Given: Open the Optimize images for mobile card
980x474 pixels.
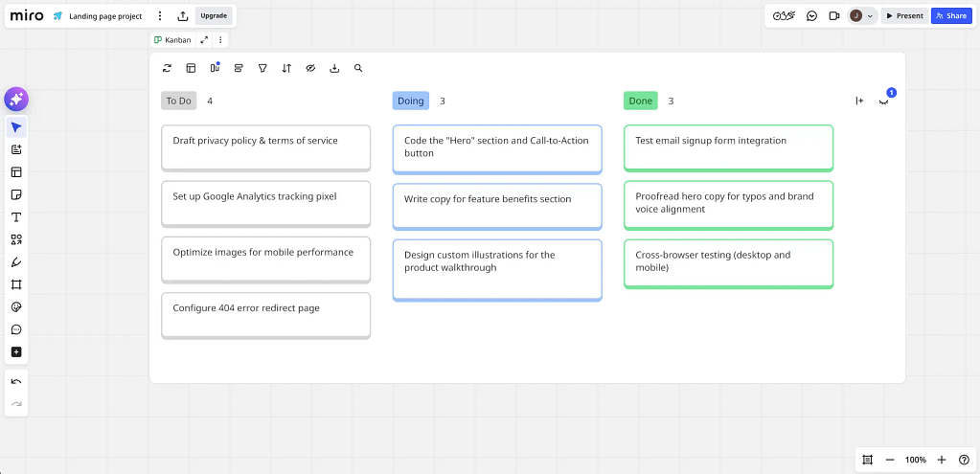Looking at the screenshot, I should [x=265, y=260].
